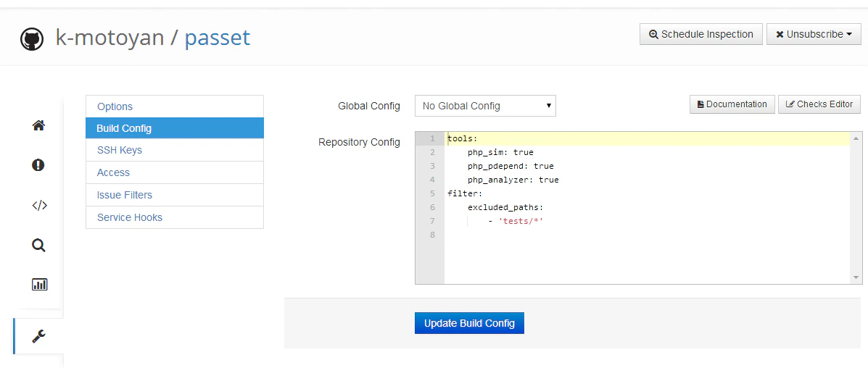Click the editor scrollbar down arrow
The width and height of the screenshot is (868, 368).
(856, 277)
